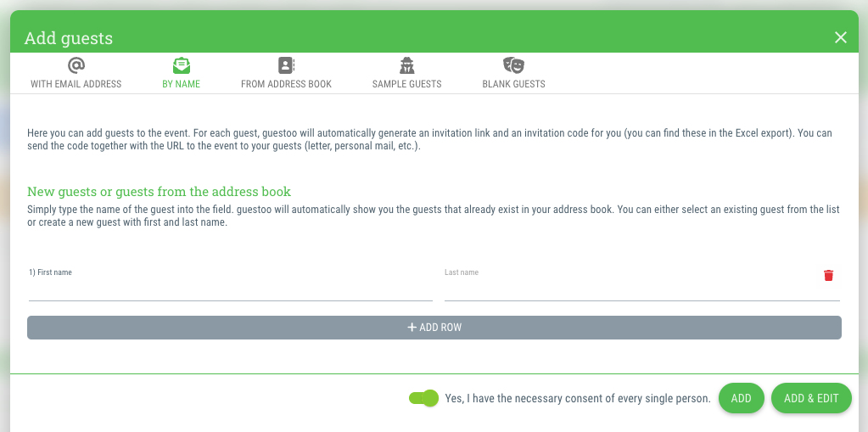
Task: Add another guest row via ADD ROW
Action: pos(434,328)
